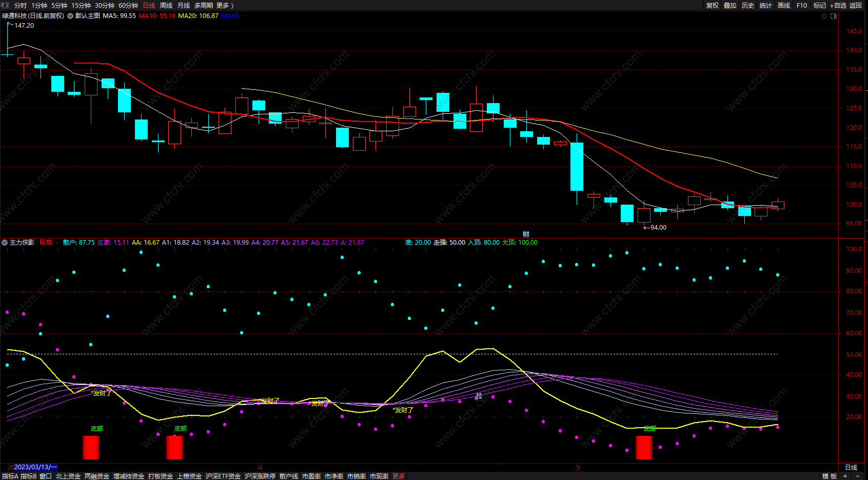Click the MA10: 99.16 value
This screenshot has width=868, height=480.
click(157, 16)
